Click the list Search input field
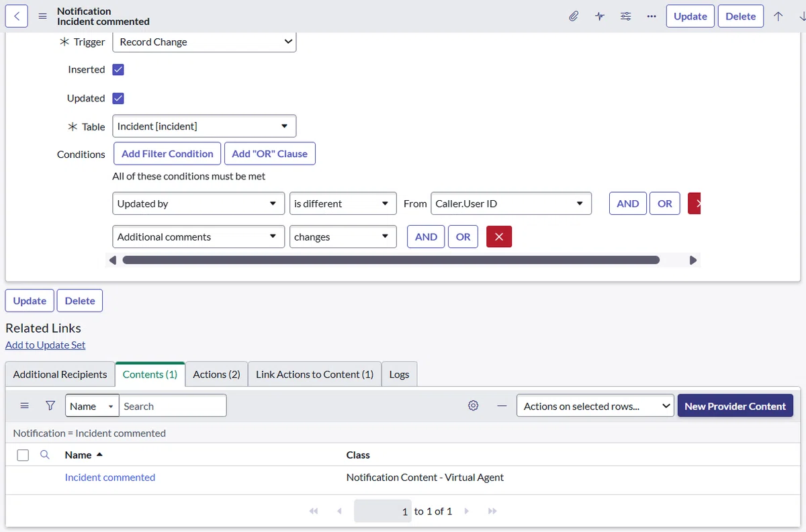The height and width of the screenshot is (532, 806). (x=173, y=406)
